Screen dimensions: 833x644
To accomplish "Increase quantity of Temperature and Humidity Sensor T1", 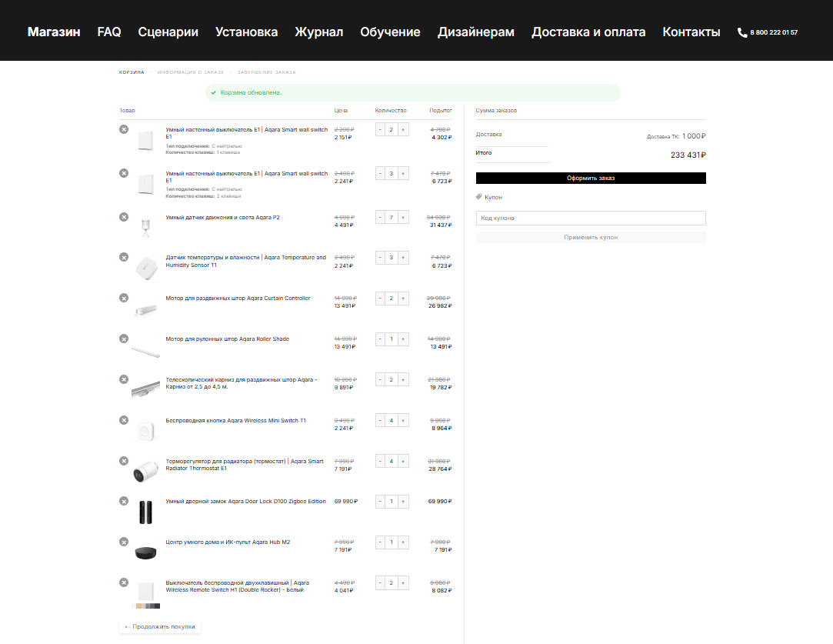I will (x=403, y=258).
